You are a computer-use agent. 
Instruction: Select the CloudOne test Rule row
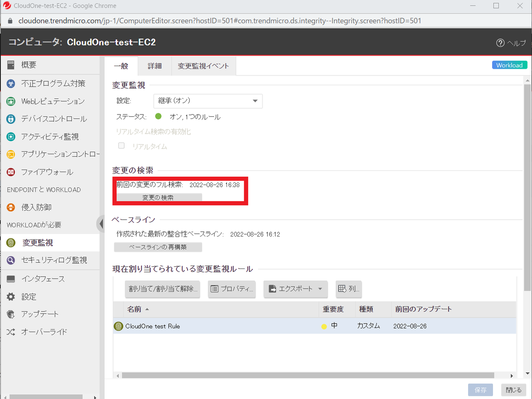(x=314, y=326)
